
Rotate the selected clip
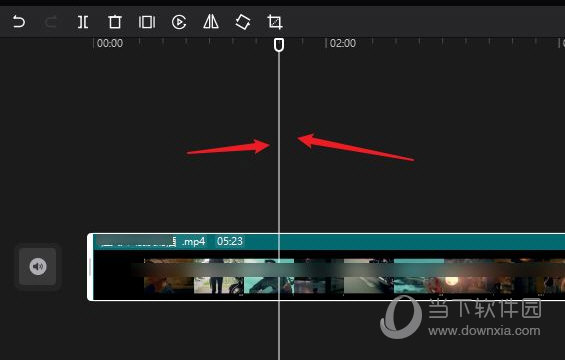pyautogui.click(x=243, y=22)
